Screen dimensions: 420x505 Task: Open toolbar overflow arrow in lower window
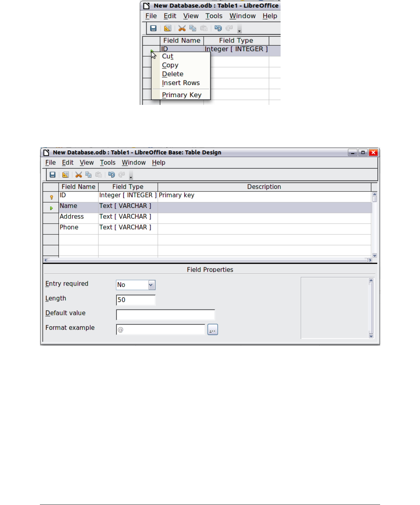click(x=131, y=176)
